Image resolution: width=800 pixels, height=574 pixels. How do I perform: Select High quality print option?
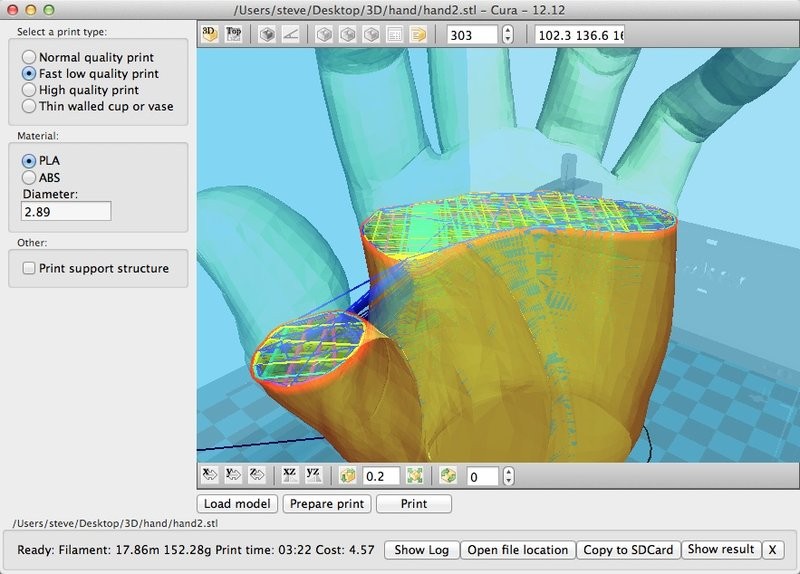[x=29, y=90]
